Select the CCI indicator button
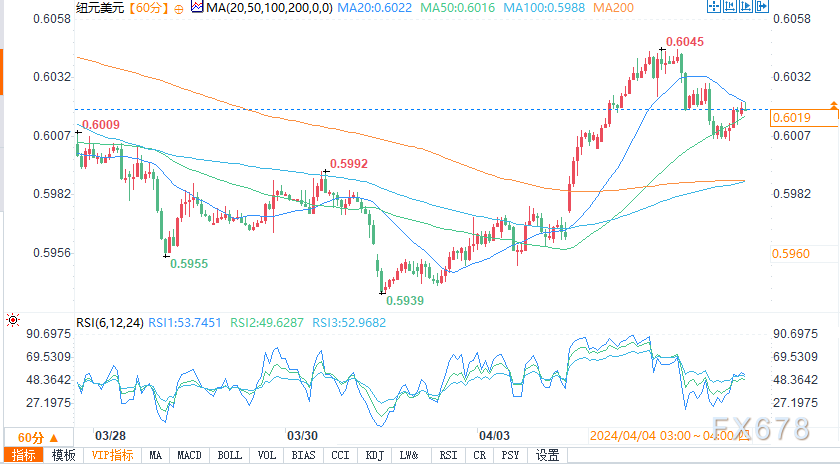 pos(340,455)
